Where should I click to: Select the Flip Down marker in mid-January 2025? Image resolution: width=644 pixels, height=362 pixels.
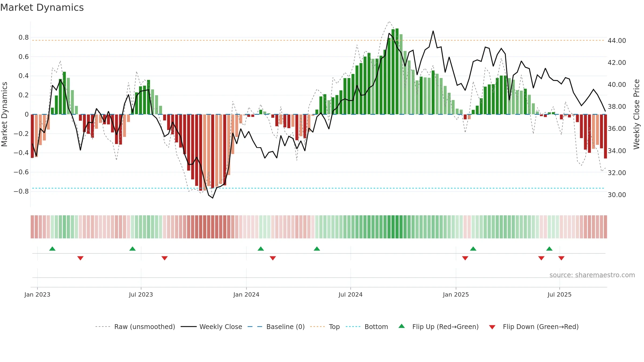tap(465, 258)
